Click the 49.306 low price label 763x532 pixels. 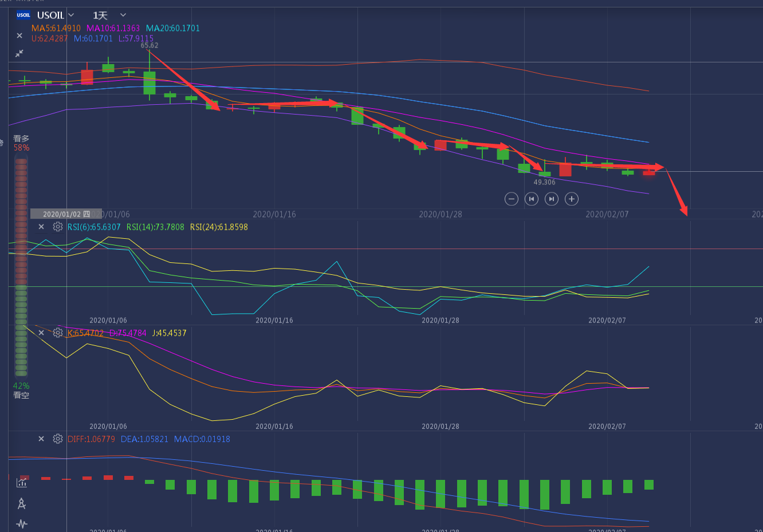click(x=545, y=182)
